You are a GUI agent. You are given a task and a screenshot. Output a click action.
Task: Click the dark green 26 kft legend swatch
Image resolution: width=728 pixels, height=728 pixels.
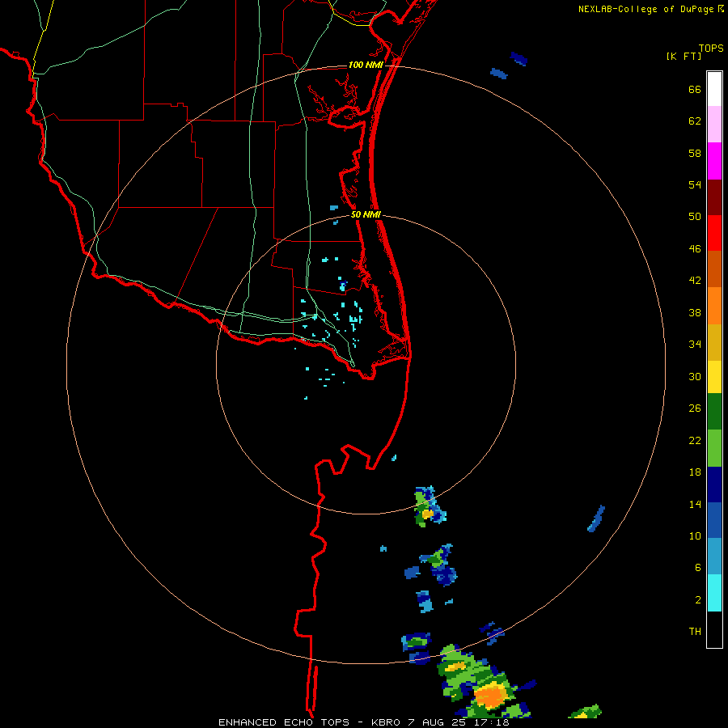[714, 412]
